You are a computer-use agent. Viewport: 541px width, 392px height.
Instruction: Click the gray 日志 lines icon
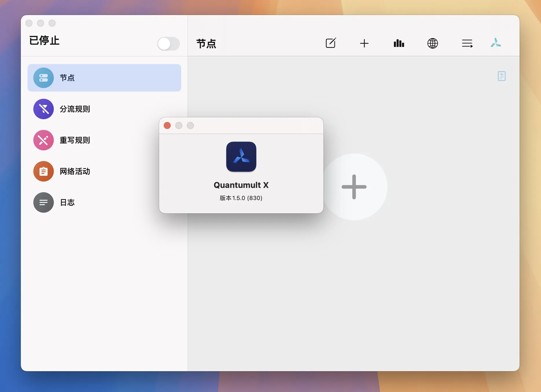43,202
